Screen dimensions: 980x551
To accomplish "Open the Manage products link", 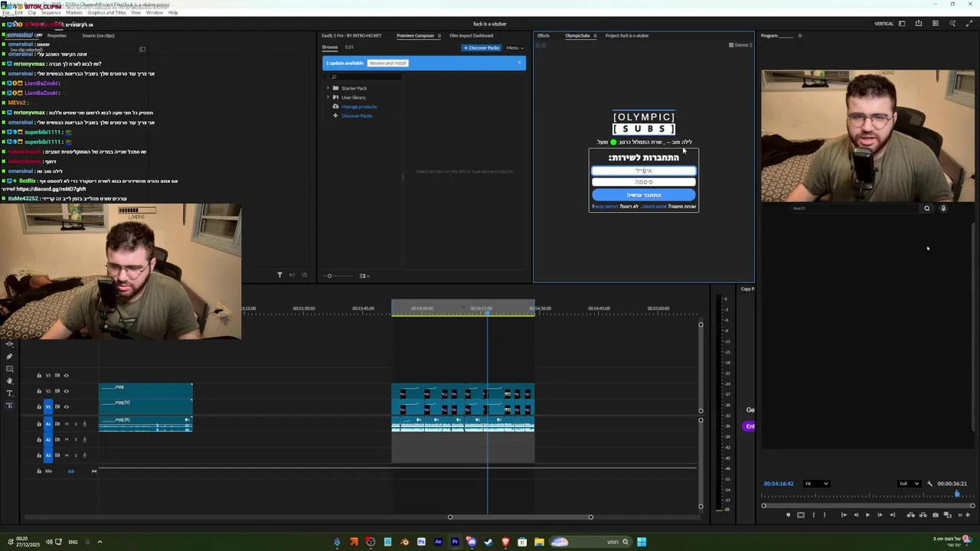I will click(x=359, y=106).
